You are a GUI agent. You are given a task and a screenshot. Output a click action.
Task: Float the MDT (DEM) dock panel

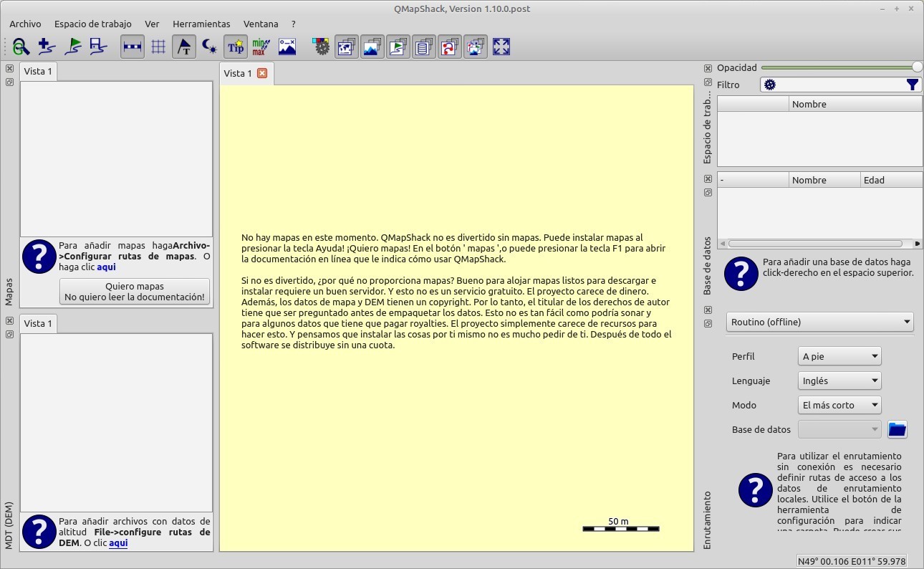[9, 334]
